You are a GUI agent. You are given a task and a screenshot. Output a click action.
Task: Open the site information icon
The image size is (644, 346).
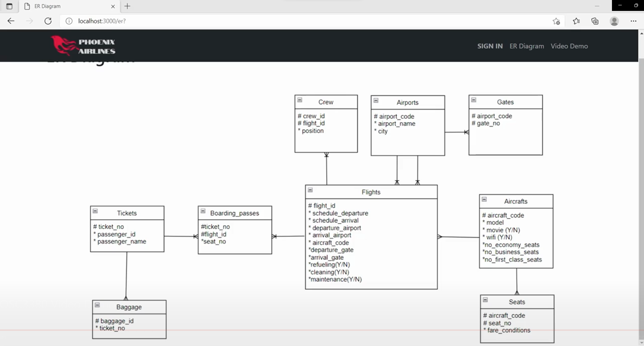[69, 21]
